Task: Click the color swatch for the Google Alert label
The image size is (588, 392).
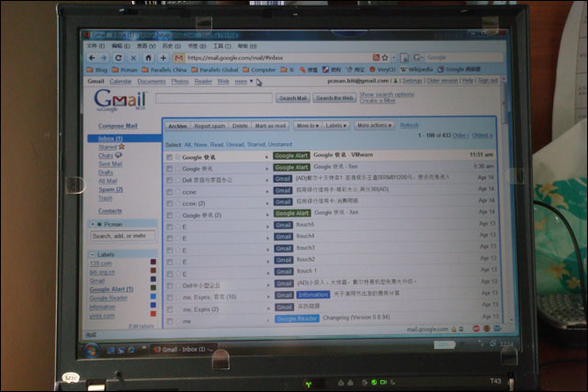Action: coord(153,287)
